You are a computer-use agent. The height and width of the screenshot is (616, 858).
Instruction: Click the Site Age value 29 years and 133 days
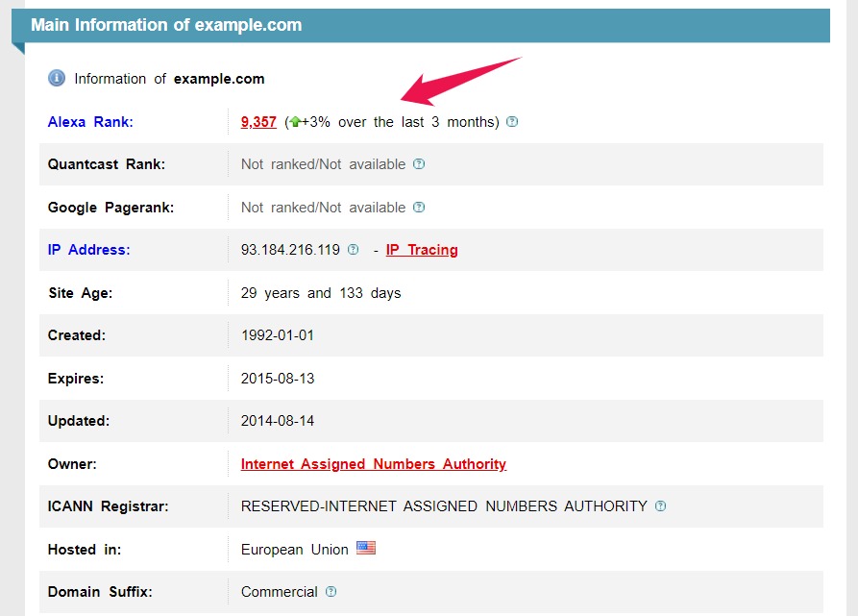pyautogui.click(x=321, y=293)
